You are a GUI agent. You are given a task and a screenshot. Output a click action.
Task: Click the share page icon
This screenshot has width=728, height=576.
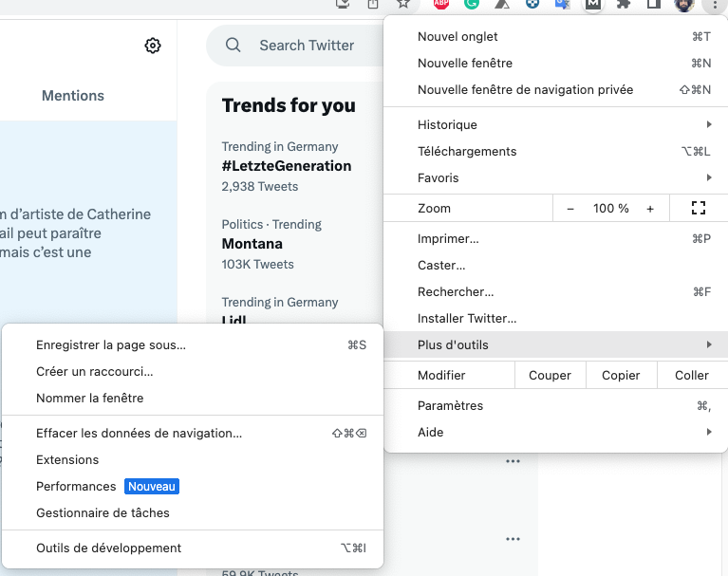[373, 4]
